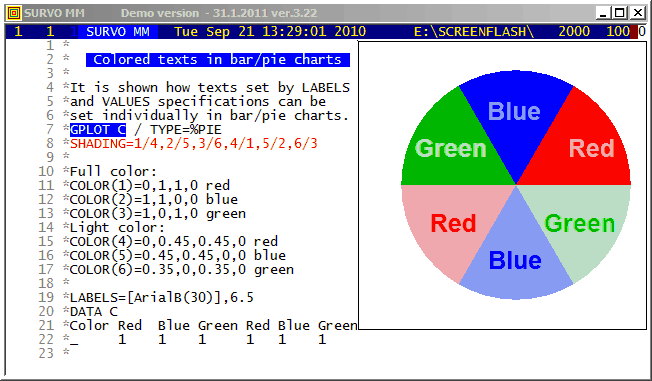Close the SURVO MM window

[637, 13]
